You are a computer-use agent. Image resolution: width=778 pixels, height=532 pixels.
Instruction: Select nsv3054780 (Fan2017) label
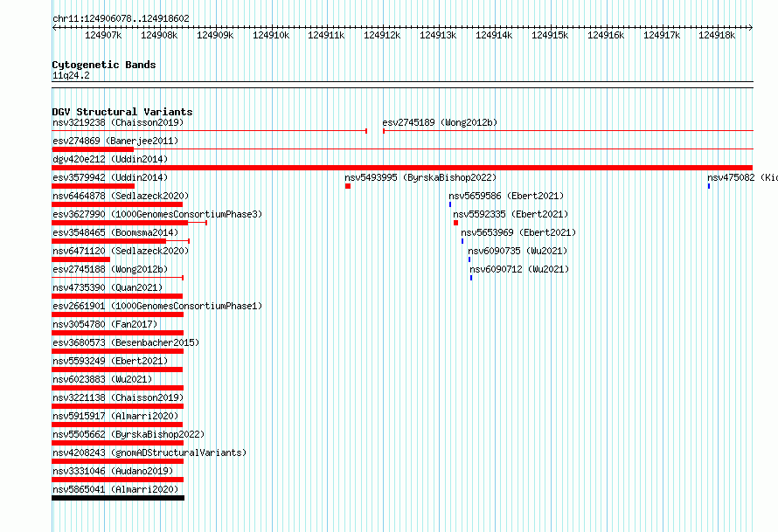tap(105, 324)
